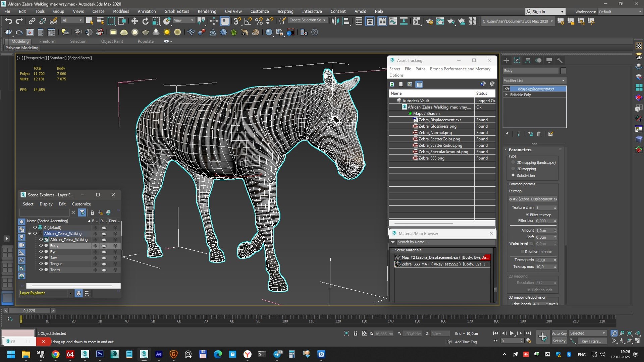Open the Motion panel icon

coord(538,60)
